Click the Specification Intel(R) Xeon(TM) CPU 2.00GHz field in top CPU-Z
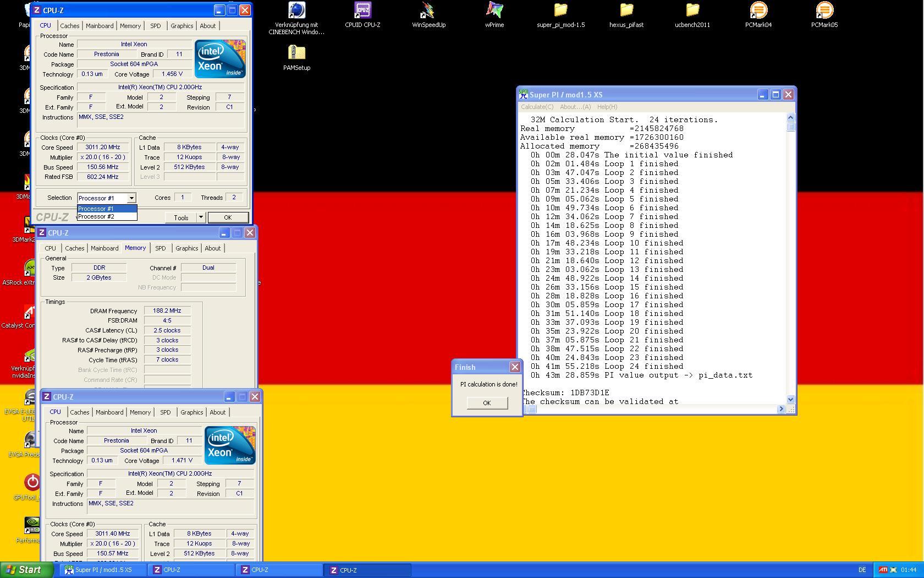The height and width of the screenshot is (578, 924). coord(160,87)
